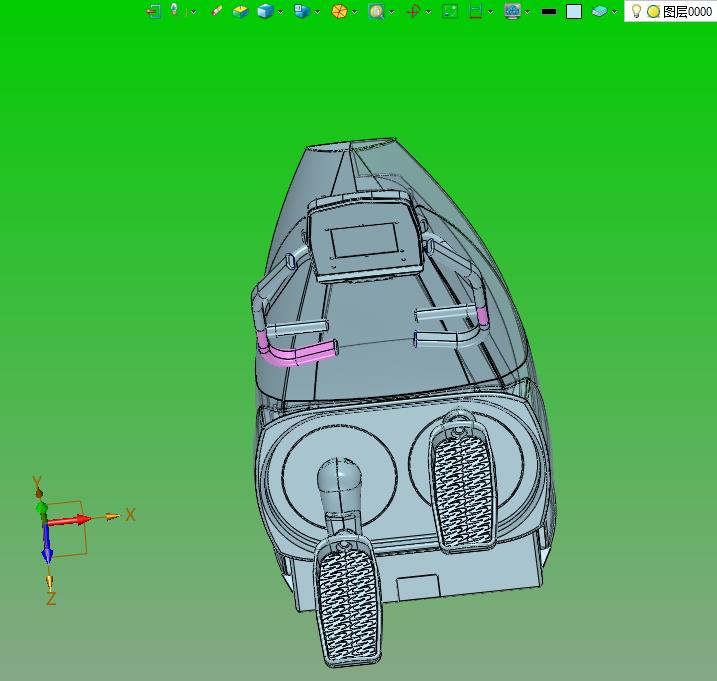Click the red rotate axis icon
Screen dimensions: 717x681
pos(413,11)
